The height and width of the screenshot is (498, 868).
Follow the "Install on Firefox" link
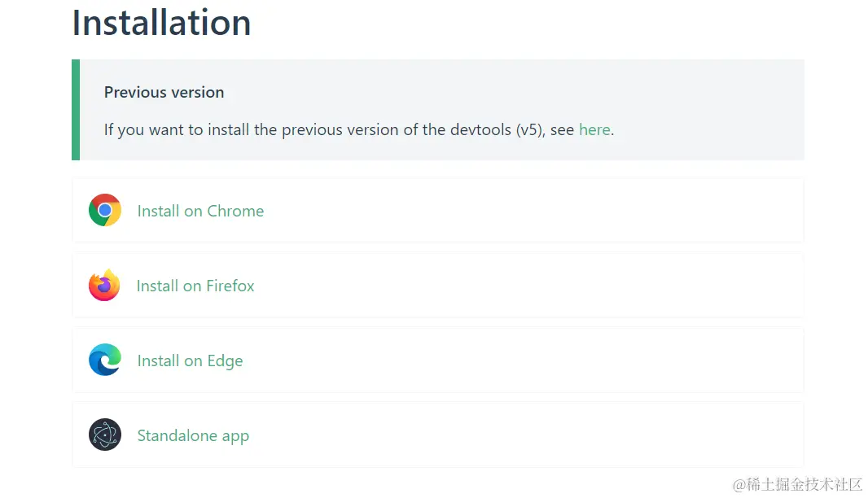click(x=195, y=286)
